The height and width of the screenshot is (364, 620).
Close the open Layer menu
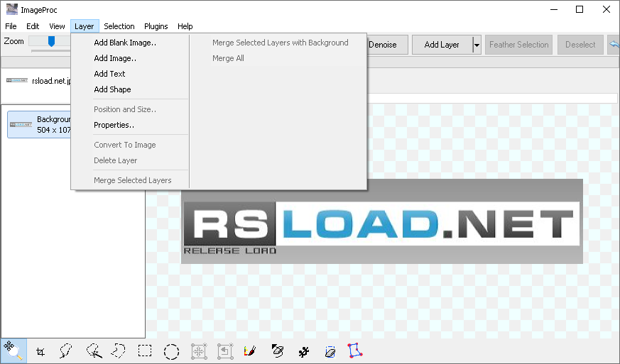point(85,26)
